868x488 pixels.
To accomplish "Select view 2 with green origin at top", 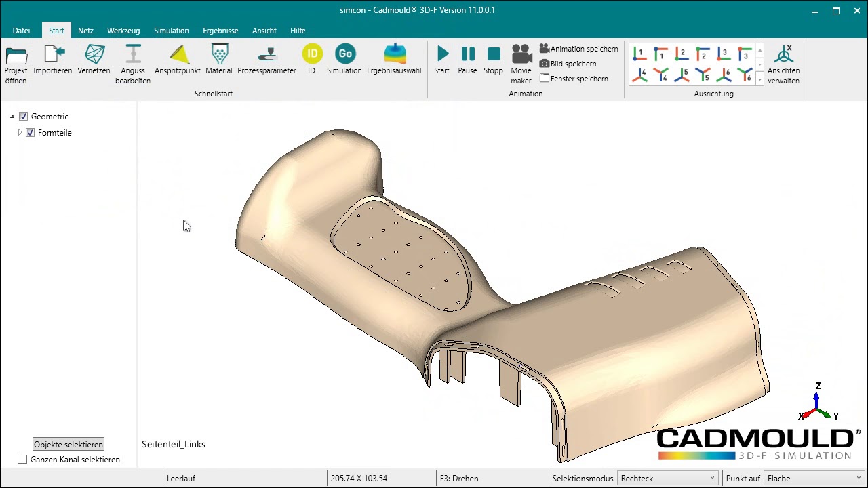I will [x=703, y=54].
